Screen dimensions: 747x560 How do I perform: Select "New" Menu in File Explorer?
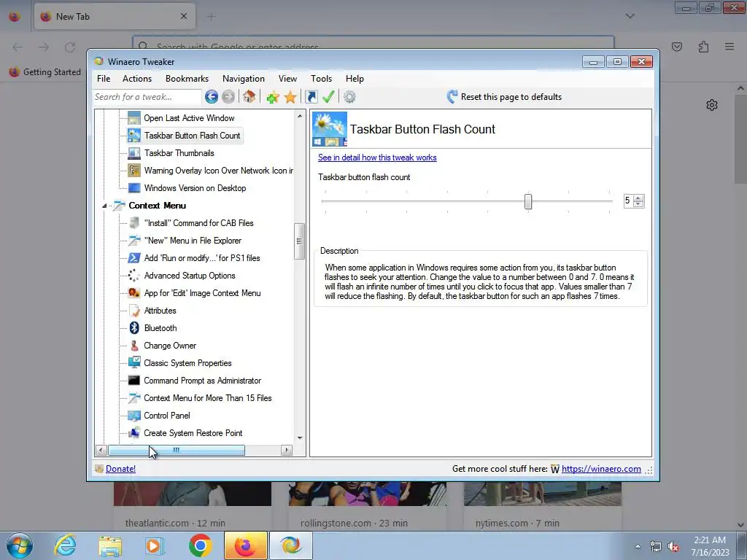[193, 241]
